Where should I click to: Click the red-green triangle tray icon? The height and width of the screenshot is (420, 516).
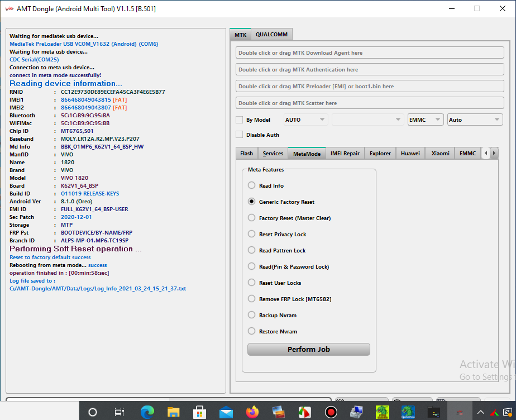click(x=494, y=412)
